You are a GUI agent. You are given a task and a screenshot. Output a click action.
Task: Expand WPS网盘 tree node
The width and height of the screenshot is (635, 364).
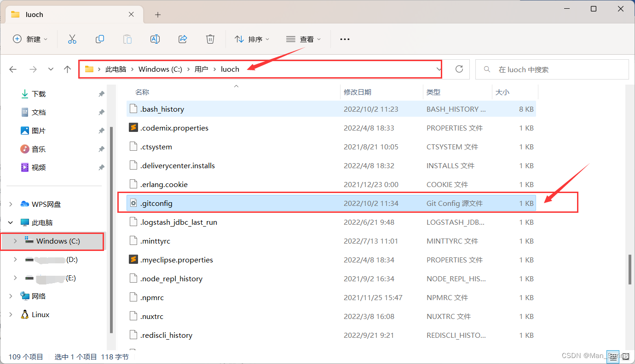pyautogui.click(x=11, y=204)
